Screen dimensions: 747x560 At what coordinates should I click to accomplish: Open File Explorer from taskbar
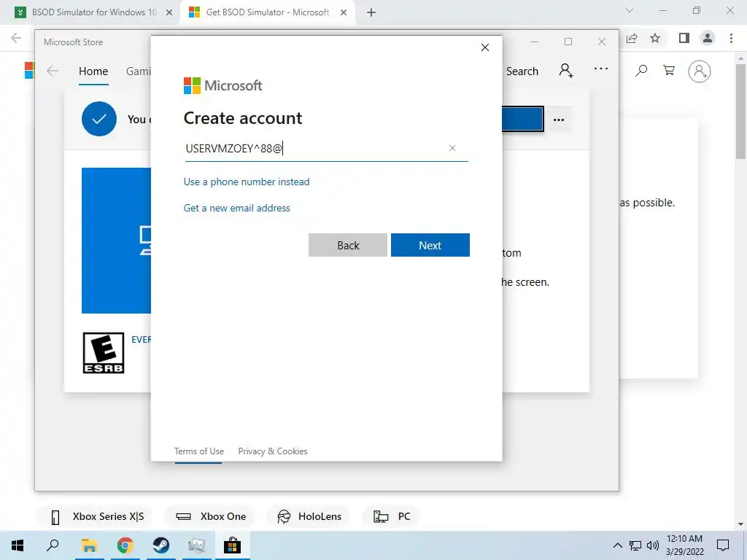click(89, 545)
